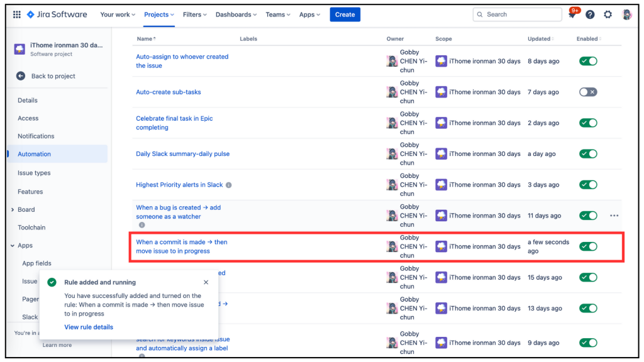Open Features in the sidebar
This screenshot has width=644, height=362.
click(30, 192)
